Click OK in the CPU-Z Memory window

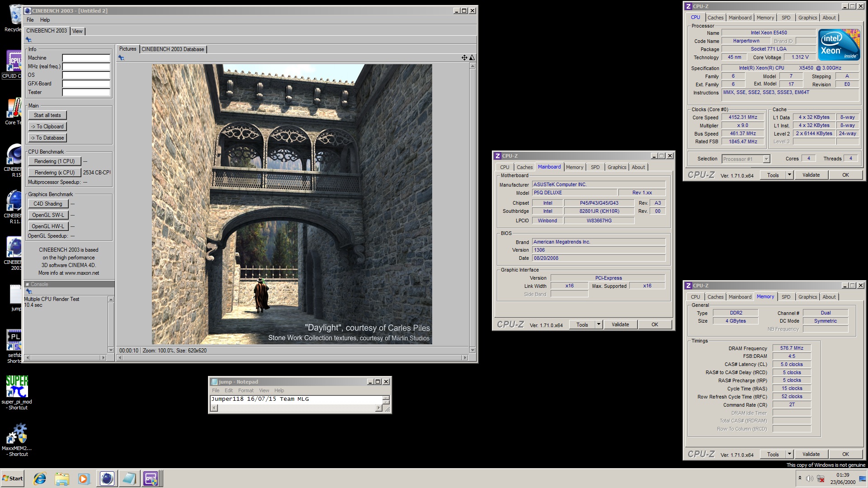(x=845, y=454)
